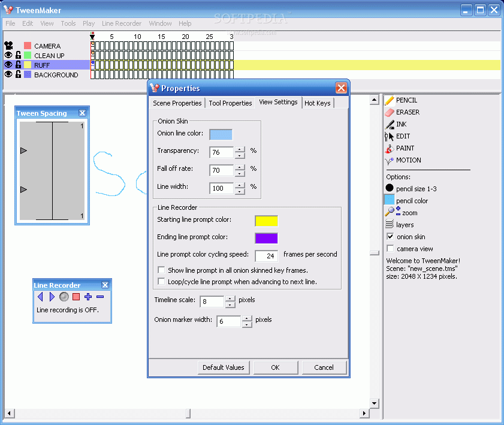Click the RUFF layer color square
The height and width of the screenshot is (425, 504).
click(28, 65)
